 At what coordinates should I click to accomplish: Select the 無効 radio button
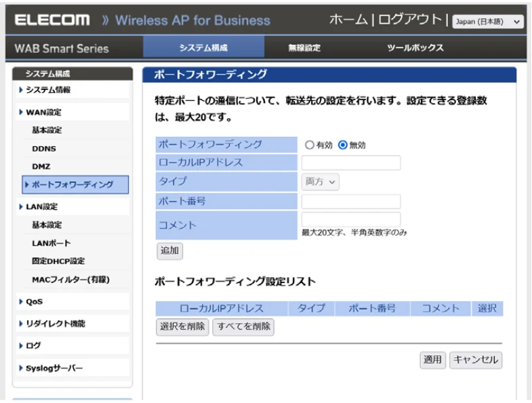(x=343, y=145)
